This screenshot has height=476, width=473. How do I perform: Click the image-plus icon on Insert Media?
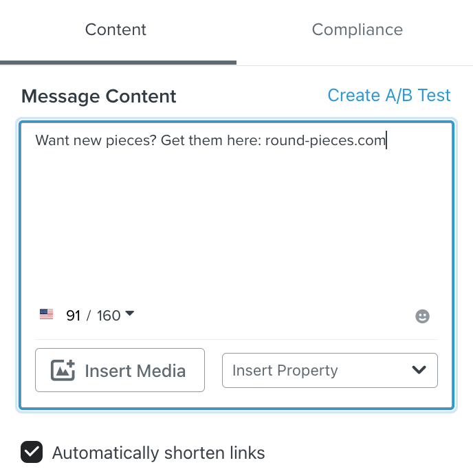coord(63,371)
